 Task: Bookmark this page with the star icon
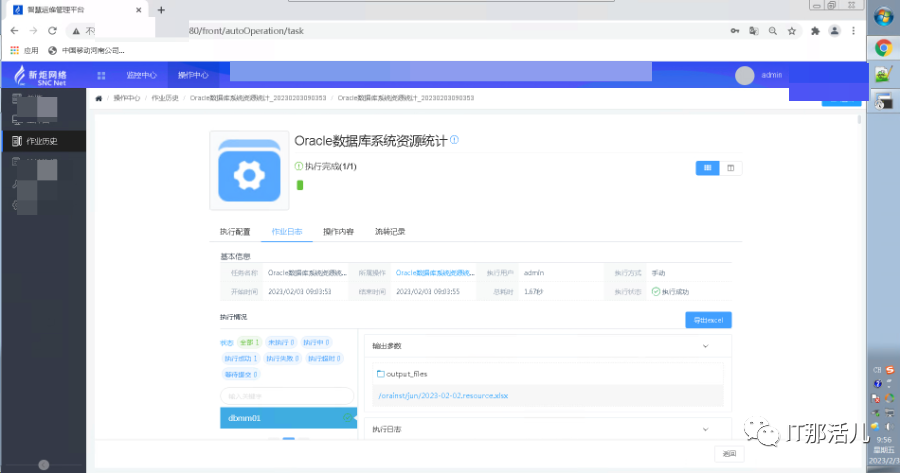[x=792, y=31]
